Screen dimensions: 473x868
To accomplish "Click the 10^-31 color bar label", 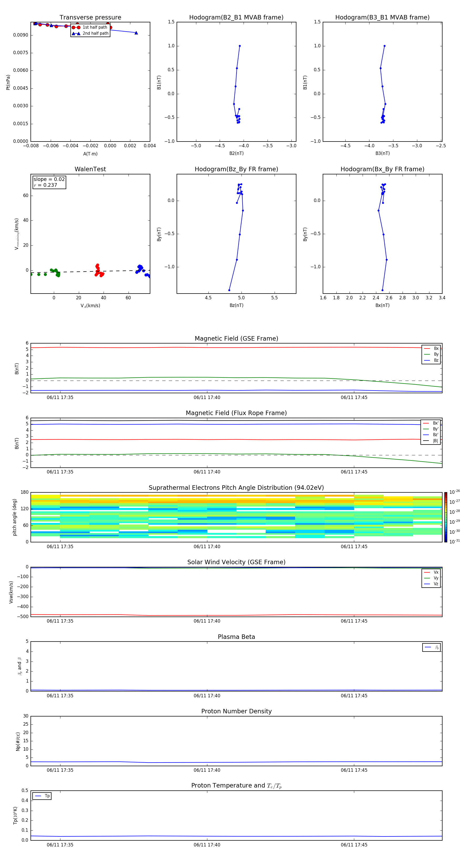I will (455, 542).
